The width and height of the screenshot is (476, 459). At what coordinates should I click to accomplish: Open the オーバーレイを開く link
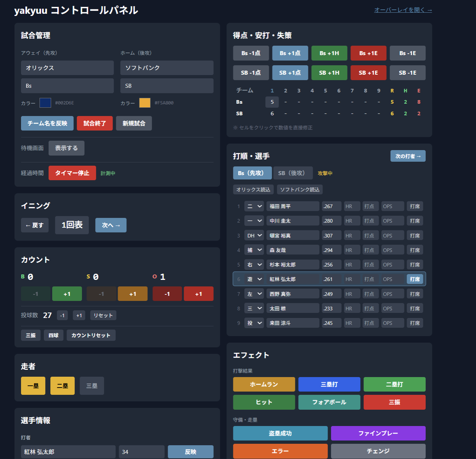coord(402,10)
